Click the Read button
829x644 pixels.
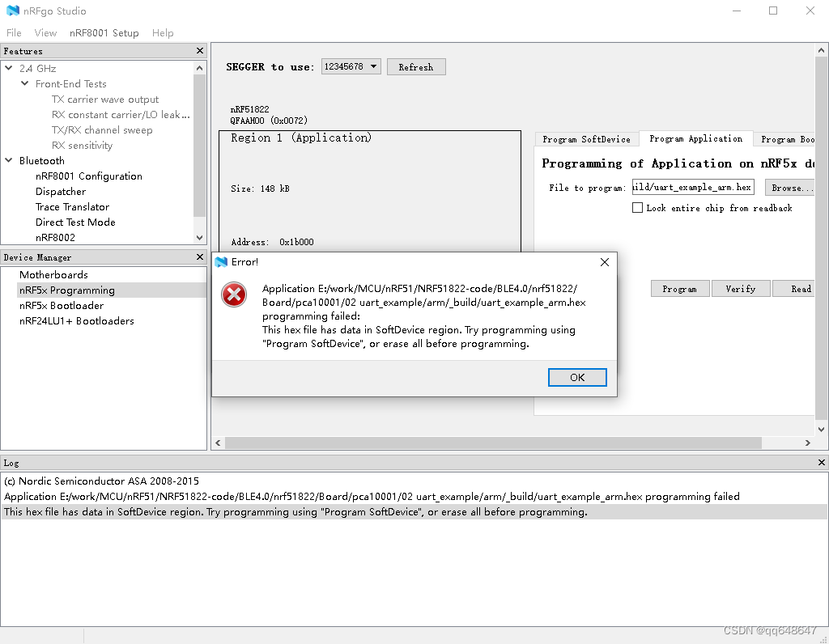(x=794, y=289)
